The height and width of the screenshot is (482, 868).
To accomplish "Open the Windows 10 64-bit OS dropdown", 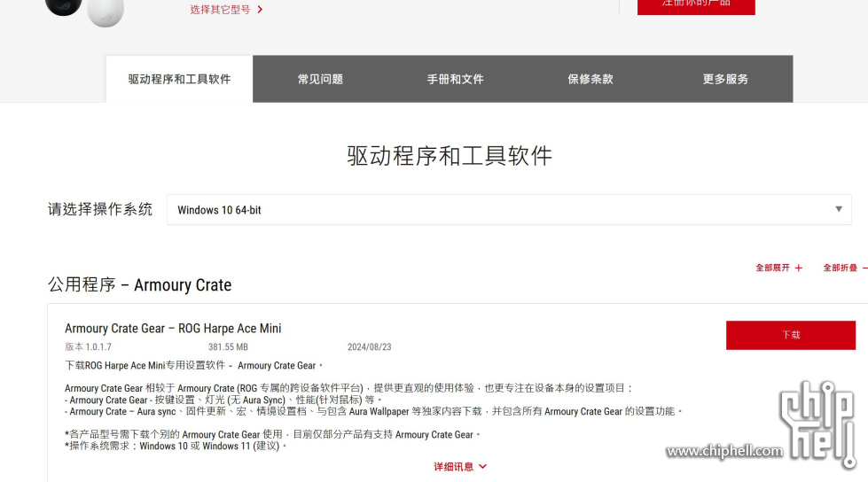I will tap(509, 210).
